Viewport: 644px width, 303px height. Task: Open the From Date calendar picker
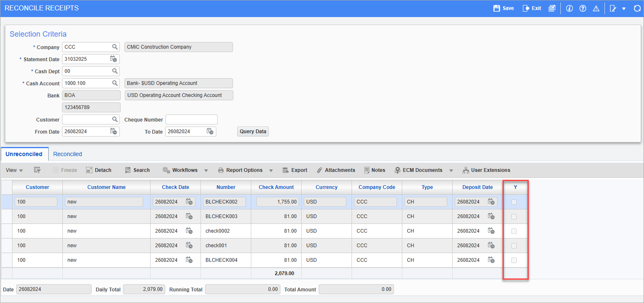[x=114, y=132]
